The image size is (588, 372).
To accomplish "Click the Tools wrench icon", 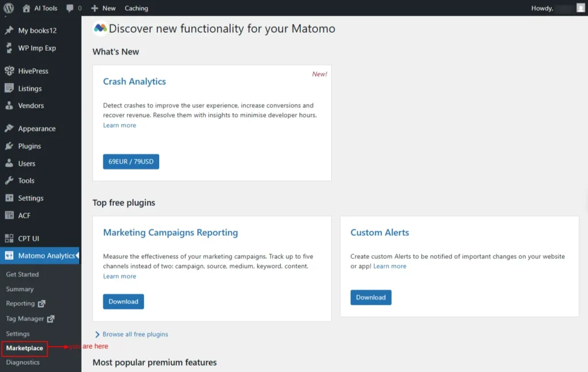I will coord(9,181).
